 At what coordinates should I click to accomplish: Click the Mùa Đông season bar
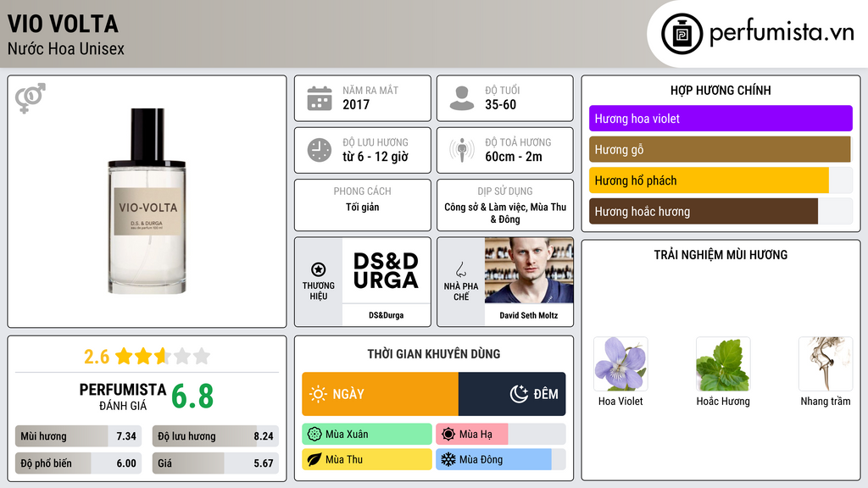click(x=500, y=459)
